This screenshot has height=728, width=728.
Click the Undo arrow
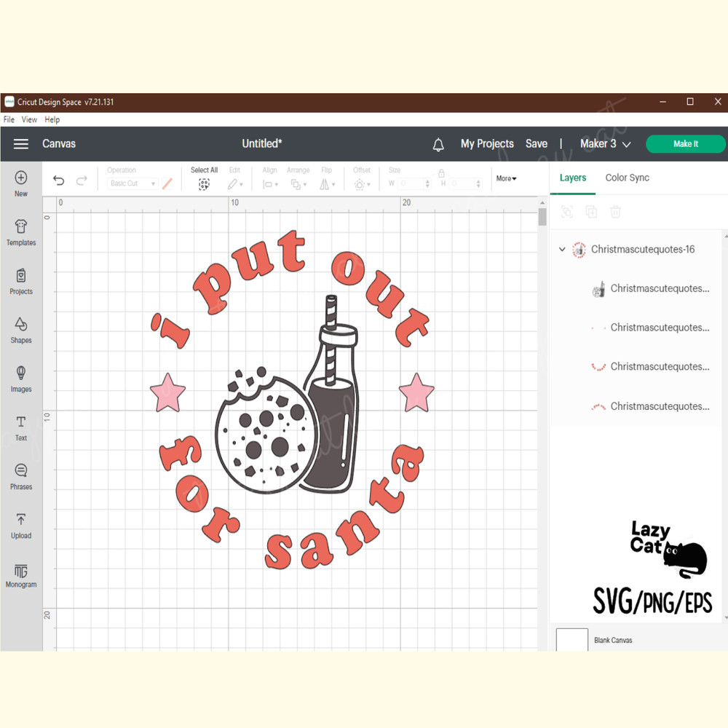(x=59, y=181)
